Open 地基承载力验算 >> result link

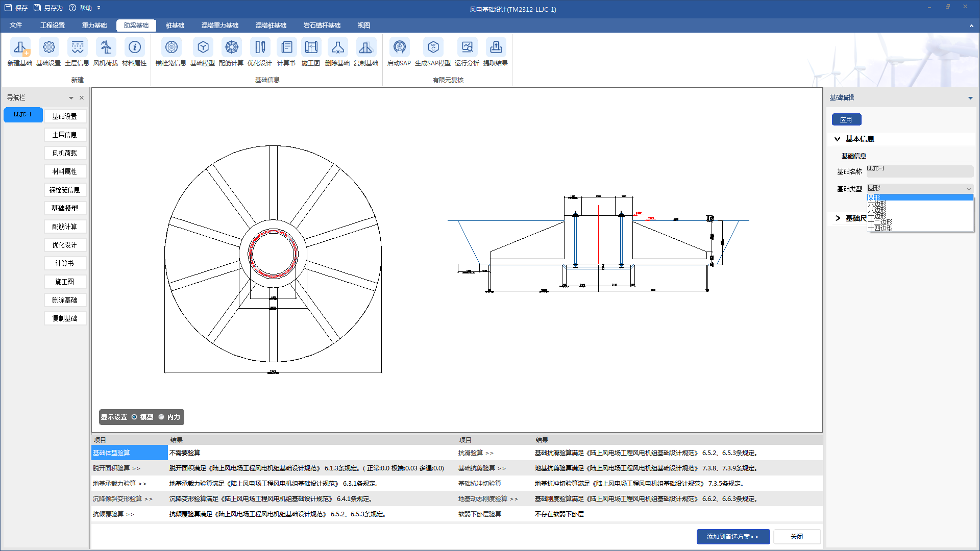point(119,484)
